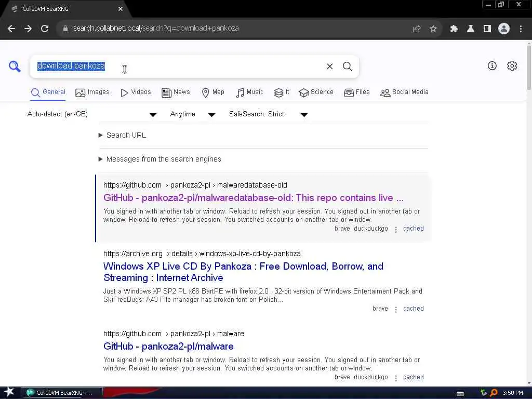Click the github.com pankoza2-pl malwaredatabase-old URL text
This screenshot has height=399, width=532.
[195, 185]
